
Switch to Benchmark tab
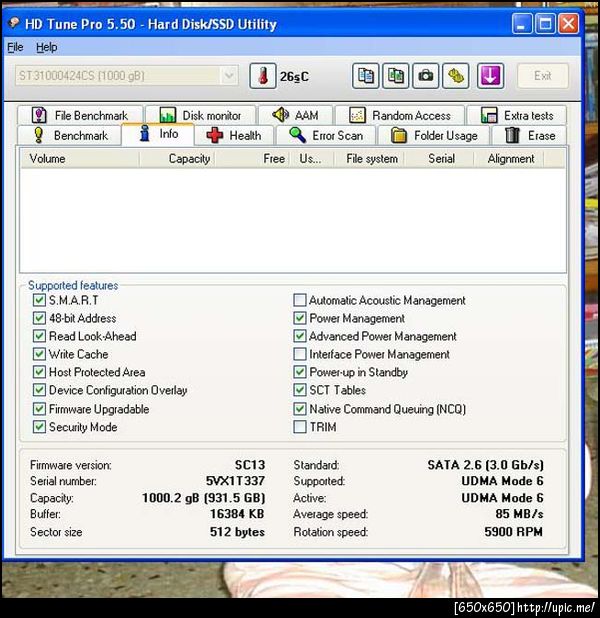pyautogui.click(x=70, y=136)
